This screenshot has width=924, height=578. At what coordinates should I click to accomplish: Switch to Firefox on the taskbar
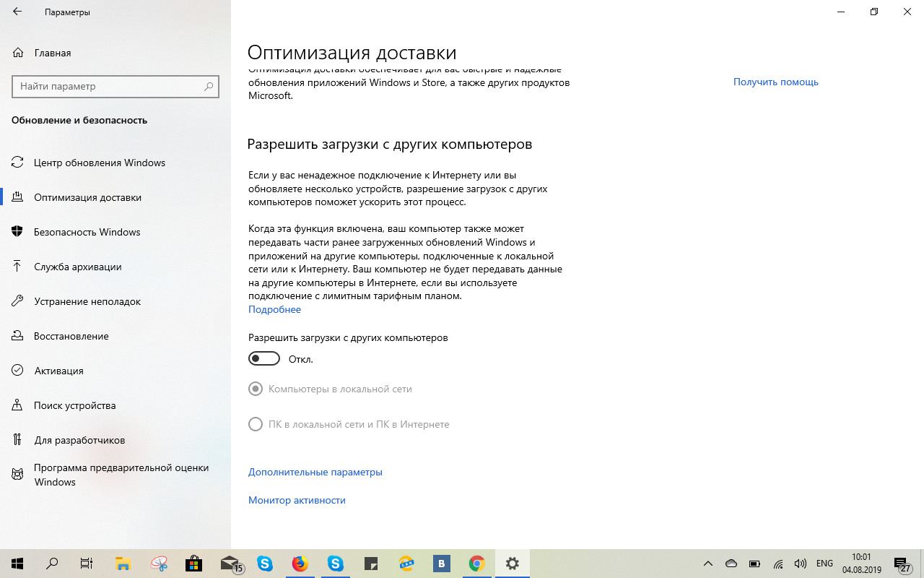point(300,564)
